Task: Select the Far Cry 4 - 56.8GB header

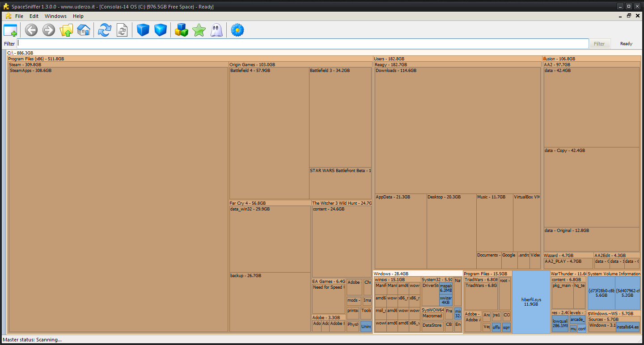Action: (x=270, y=203)
